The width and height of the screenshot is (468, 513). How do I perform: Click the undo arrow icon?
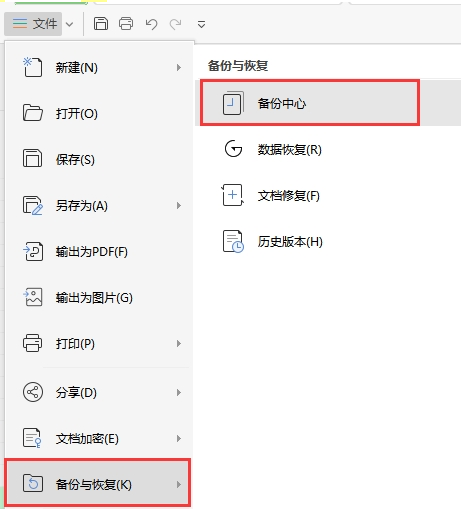(151, 24)
